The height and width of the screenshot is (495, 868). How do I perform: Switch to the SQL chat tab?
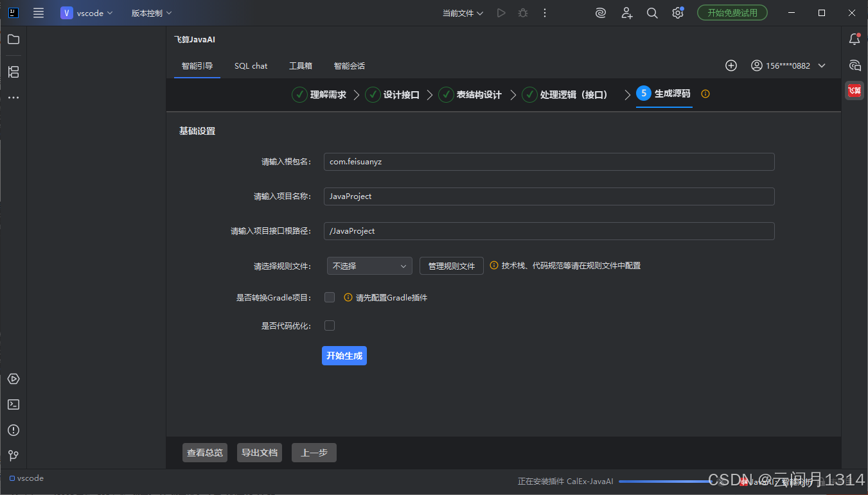click(x=251, y=65)
